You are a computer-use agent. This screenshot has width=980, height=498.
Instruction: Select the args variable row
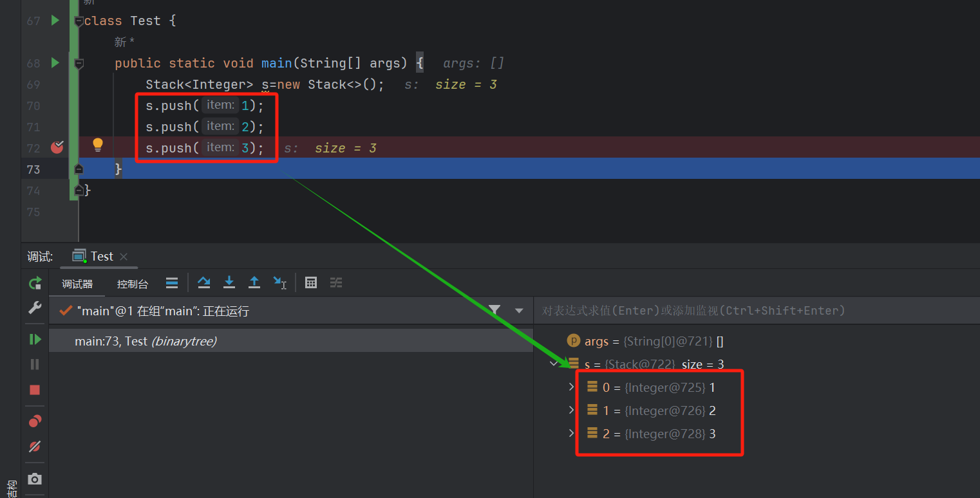pyautogui.click(x=757, y=341)
